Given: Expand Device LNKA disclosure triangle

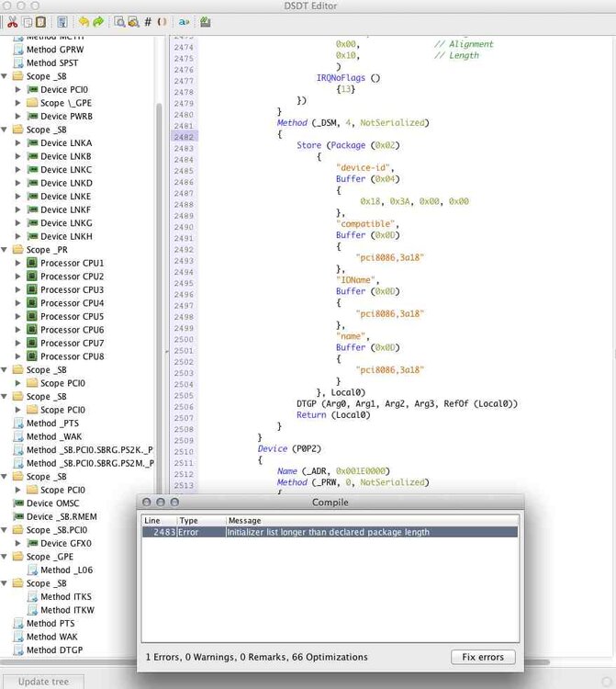Looking at the screenshot, I should coord(17,143).
